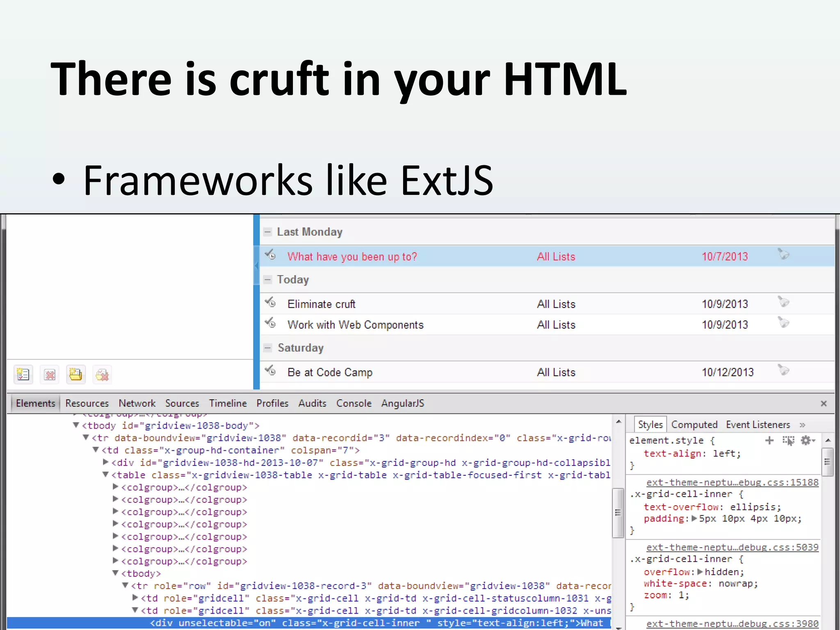Open the ext-theme-neptu…ebug.css:15188 link

click(732, 482)
